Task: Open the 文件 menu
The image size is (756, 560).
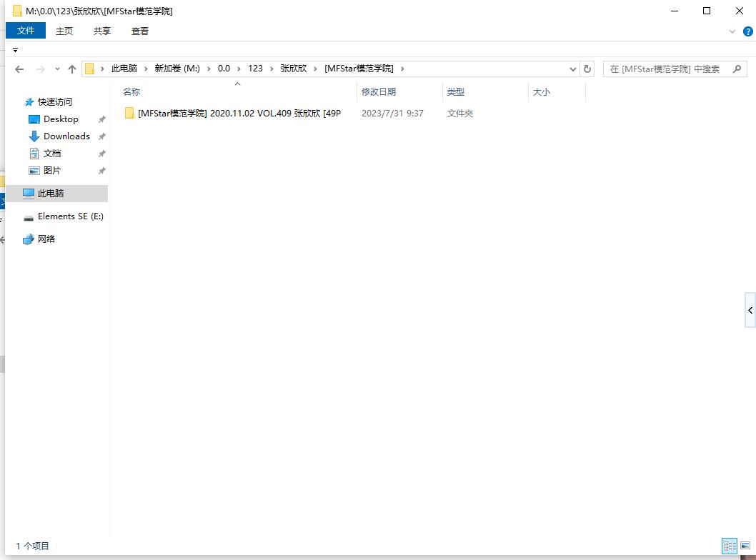Action: 26,31
